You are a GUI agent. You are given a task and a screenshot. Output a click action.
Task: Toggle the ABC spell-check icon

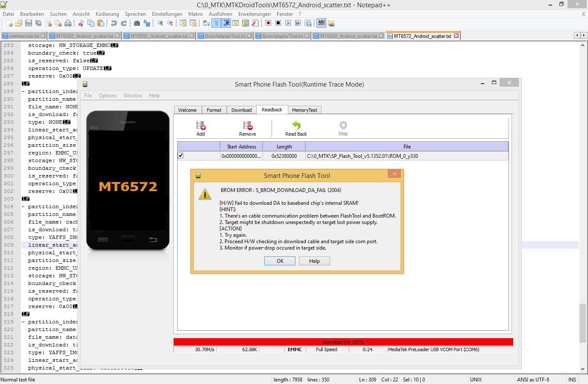click(322, 23)
